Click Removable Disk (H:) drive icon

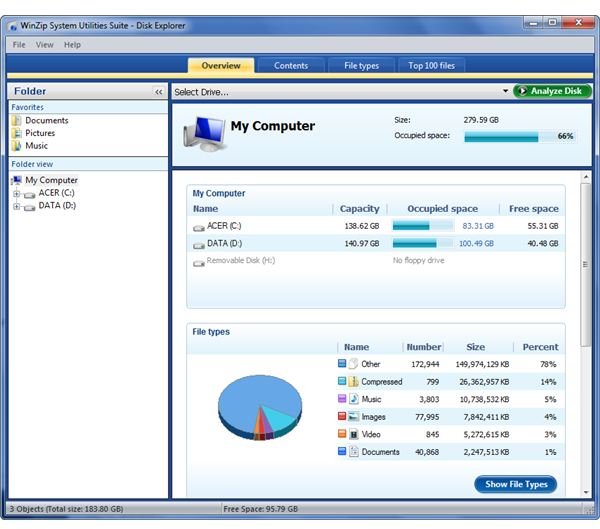(199, 263)
